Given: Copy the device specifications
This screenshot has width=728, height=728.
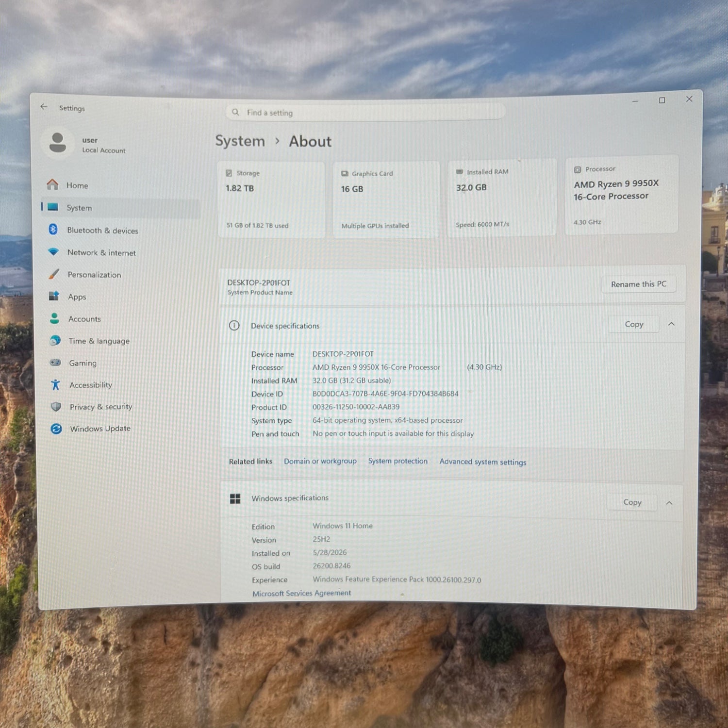Looking at the screenshot, I should 634,324.
